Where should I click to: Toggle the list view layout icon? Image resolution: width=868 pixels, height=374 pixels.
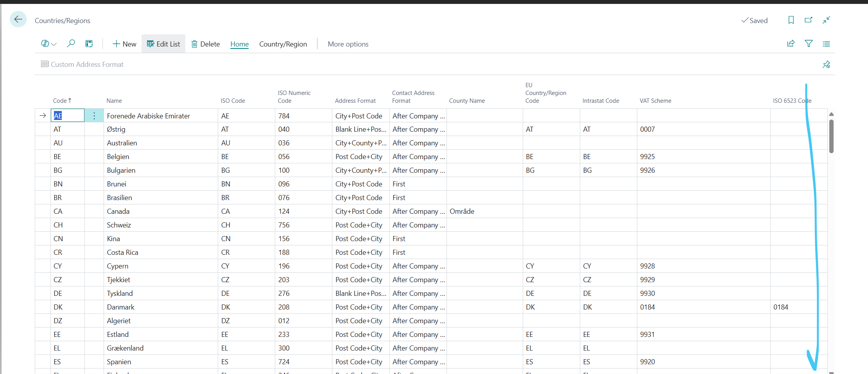826,44
